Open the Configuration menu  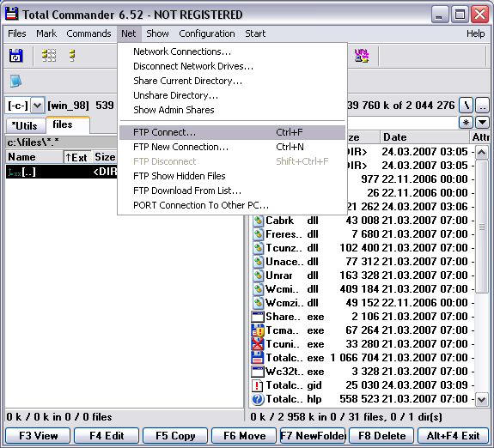click(x=207, y=33)
